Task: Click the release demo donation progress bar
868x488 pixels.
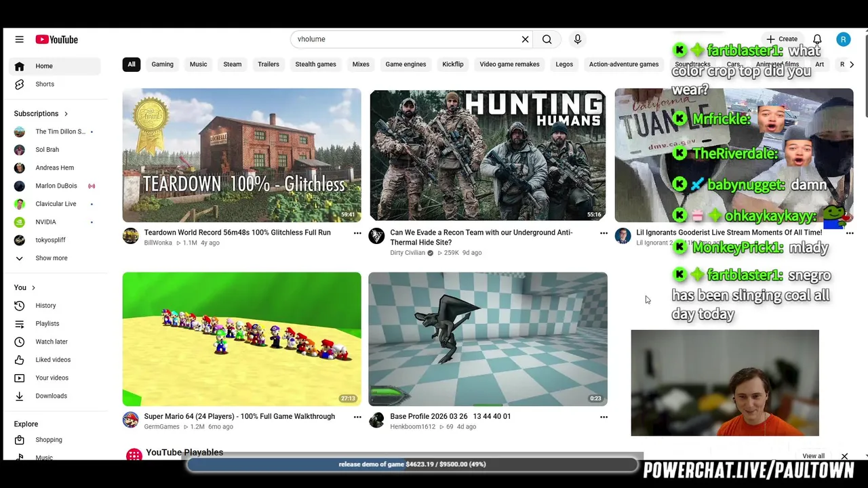Action: point(412,464)
